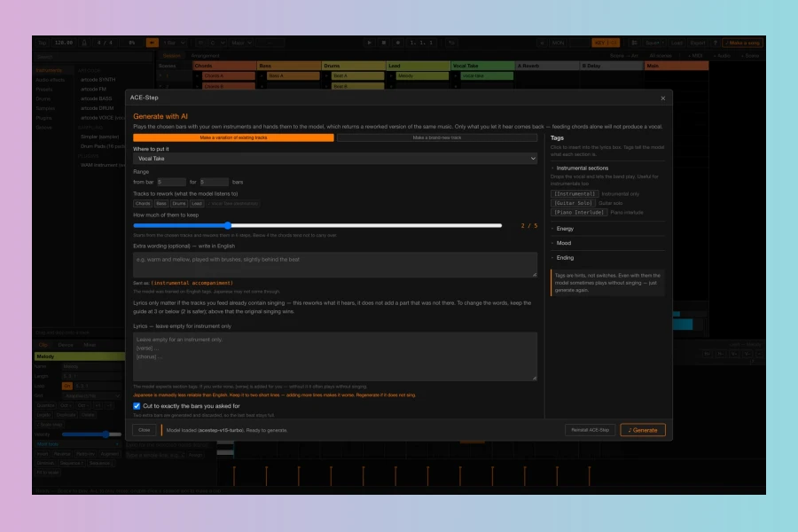798x532 pixels.
Task: Click the Play transport icon
Action: tap(370, 43)
